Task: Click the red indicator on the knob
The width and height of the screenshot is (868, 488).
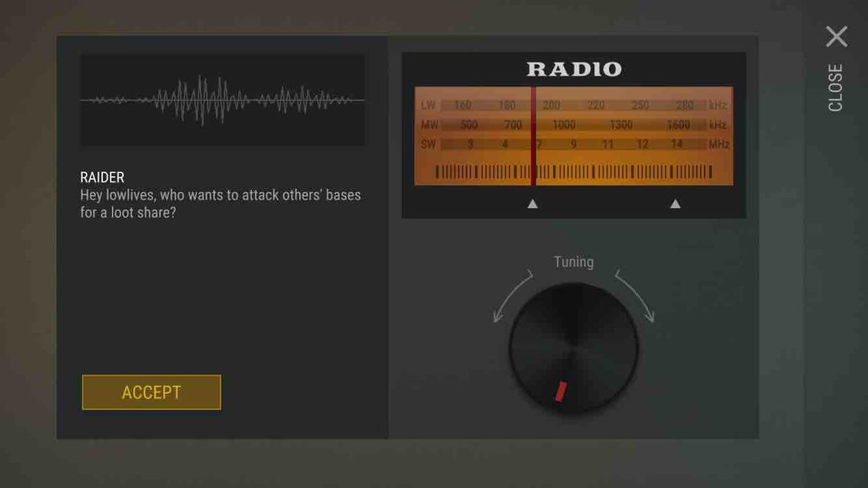Action: pos(561,391)
